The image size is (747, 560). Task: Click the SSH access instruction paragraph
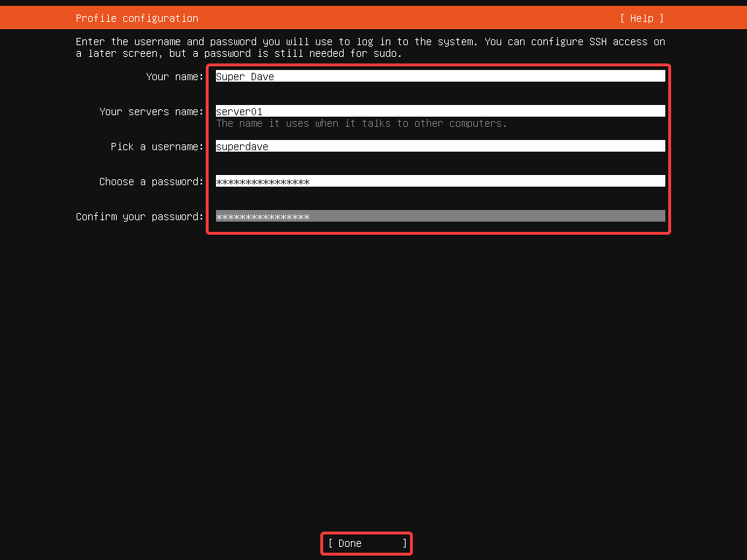[x=368, y=47]
